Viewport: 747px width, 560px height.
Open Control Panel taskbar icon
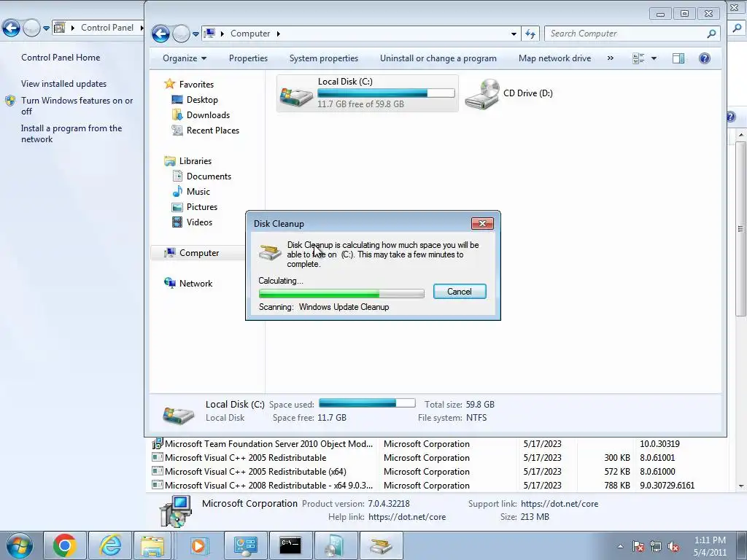(x=245, y=545)
